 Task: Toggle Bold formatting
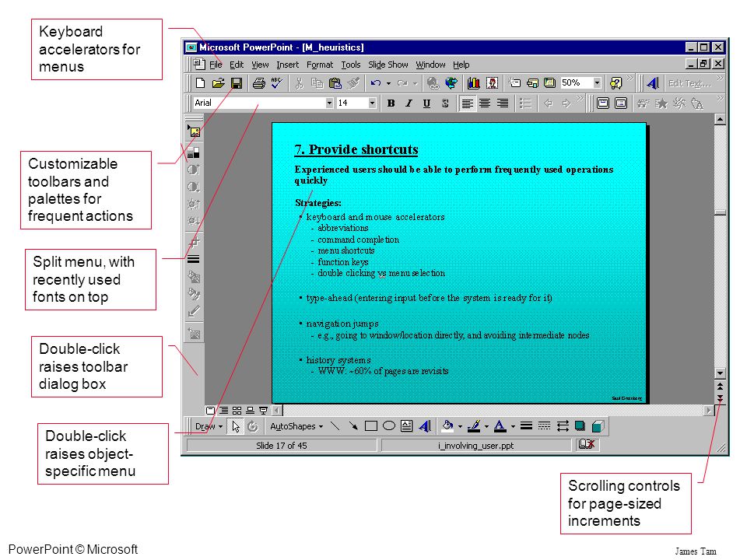point(391,103)
